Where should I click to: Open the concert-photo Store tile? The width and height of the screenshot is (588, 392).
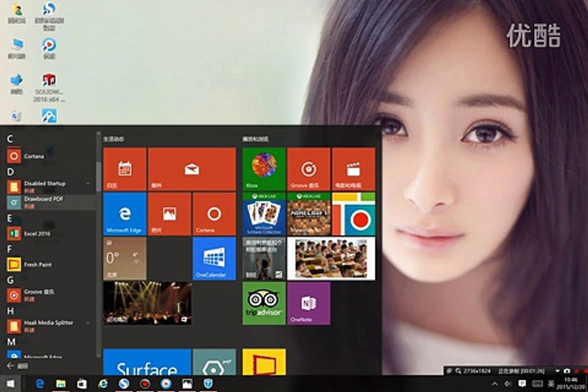(147, 303)
